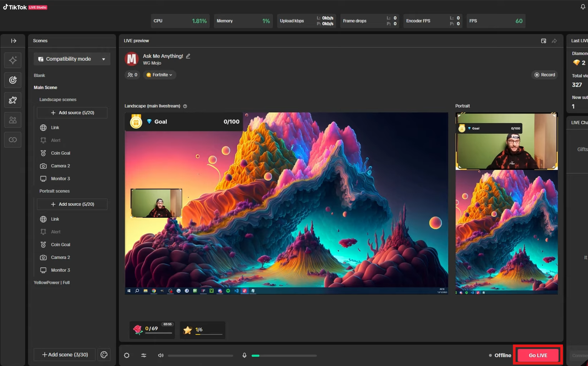Expand the collapsed left sidebar arrow
The image size is (588, 366).
(13, 41)
